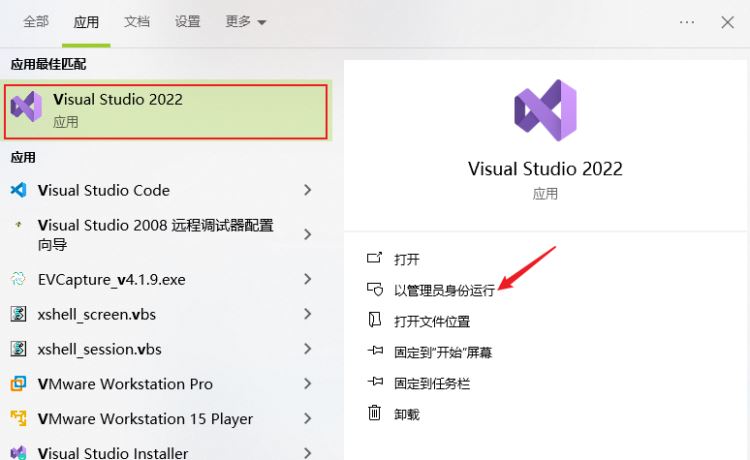Click the Visual Studio 2022 title in details pane

(x=545, y=169)
